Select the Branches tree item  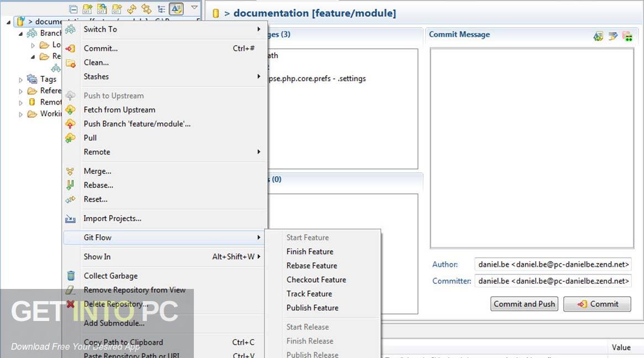[44, 33]
